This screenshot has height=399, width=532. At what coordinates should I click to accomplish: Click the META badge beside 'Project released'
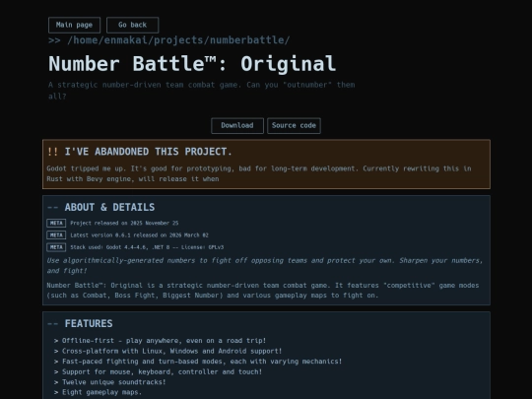coord(56,223)
